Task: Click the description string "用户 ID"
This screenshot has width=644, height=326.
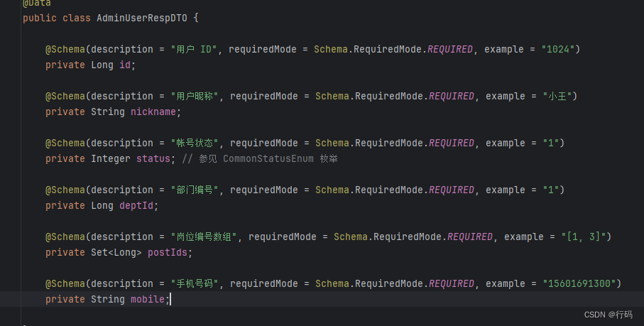Action: 194,49
